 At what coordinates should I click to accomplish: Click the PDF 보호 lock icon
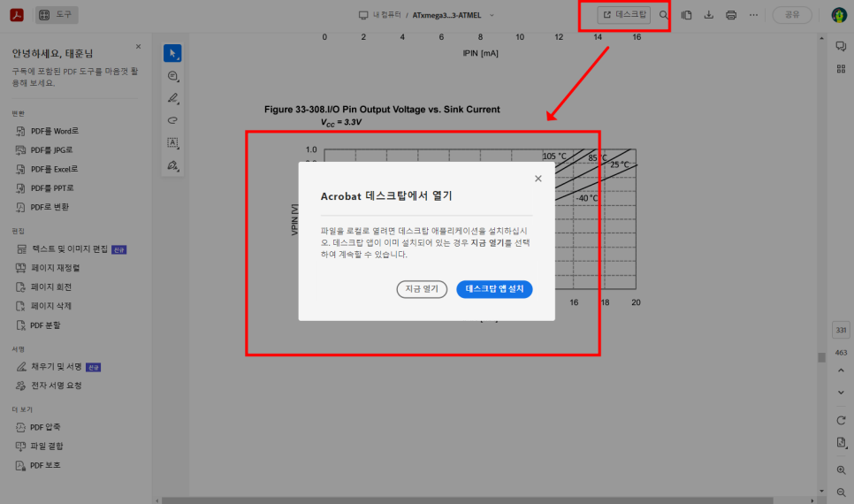(20, 465)
